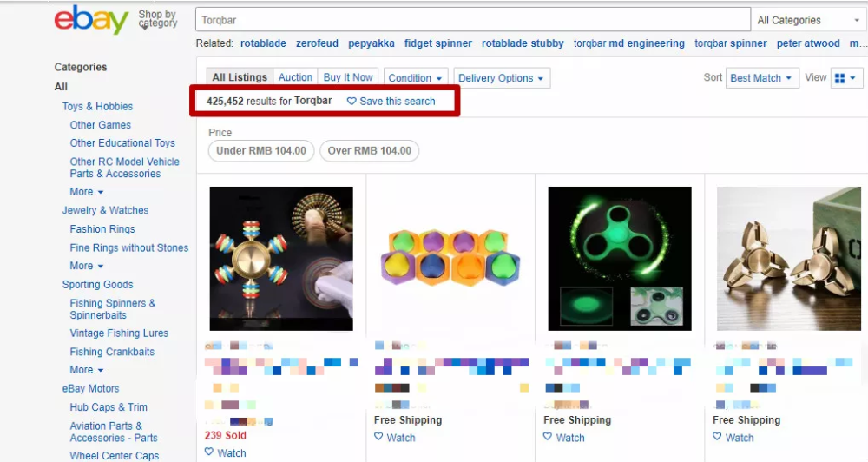The image size is (868, 462).
Task: Open the eBay Motors category
Action: [x=90, y=389]
